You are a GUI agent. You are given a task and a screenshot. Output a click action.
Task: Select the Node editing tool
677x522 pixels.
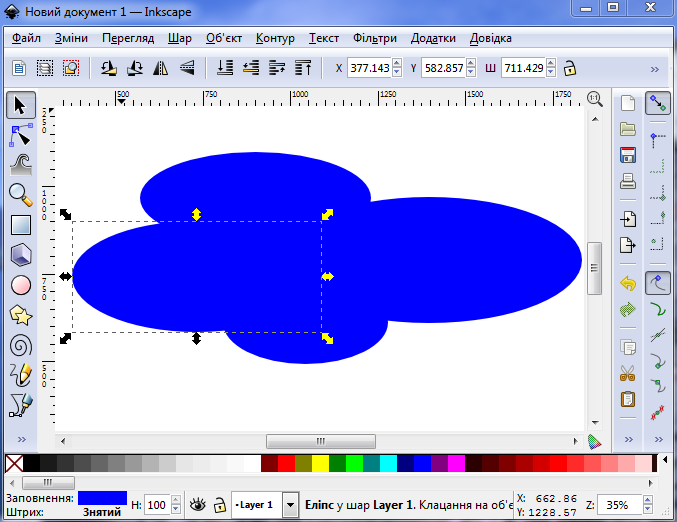[x=21, y=134]
